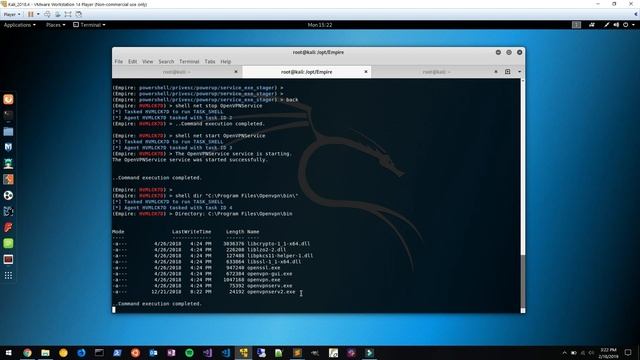Open the View menu in terminal
Viewport: 640px width, 360px height.
pyautogui.click(x=148, y=61)
